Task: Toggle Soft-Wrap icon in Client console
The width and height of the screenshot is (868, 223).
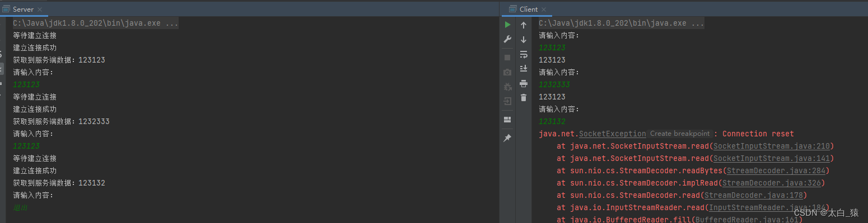Action: pyautogui.click(x=524, y=54)
